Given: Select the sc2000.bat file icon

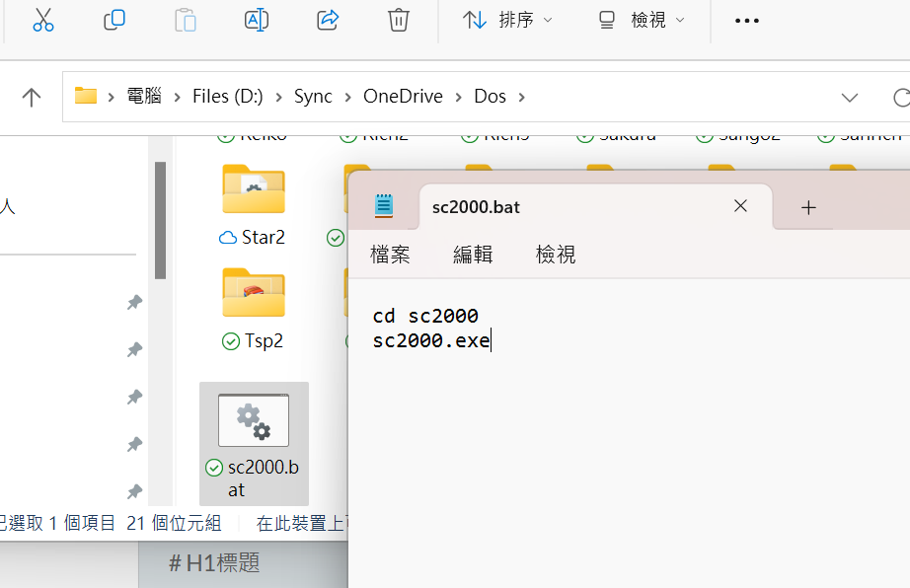Looking at the screenshot, I should pyautogui.click(x=254, y=420).
